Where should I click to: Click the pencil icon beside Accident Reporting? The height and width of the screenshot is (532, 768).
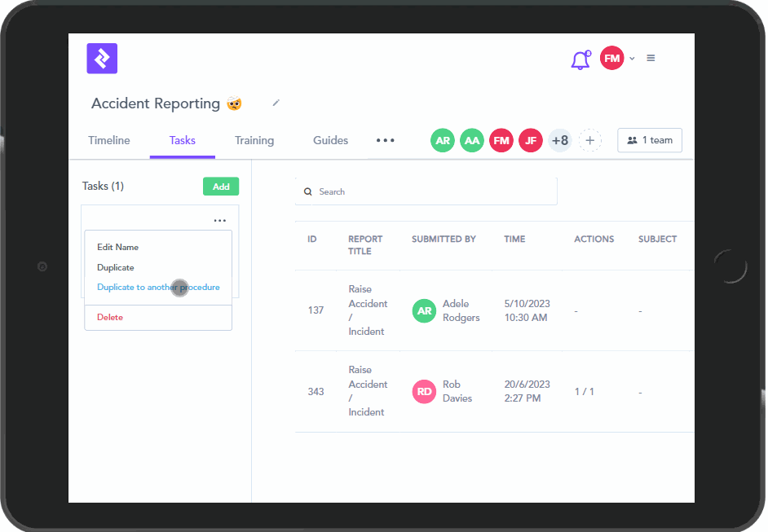pos(276,103)
